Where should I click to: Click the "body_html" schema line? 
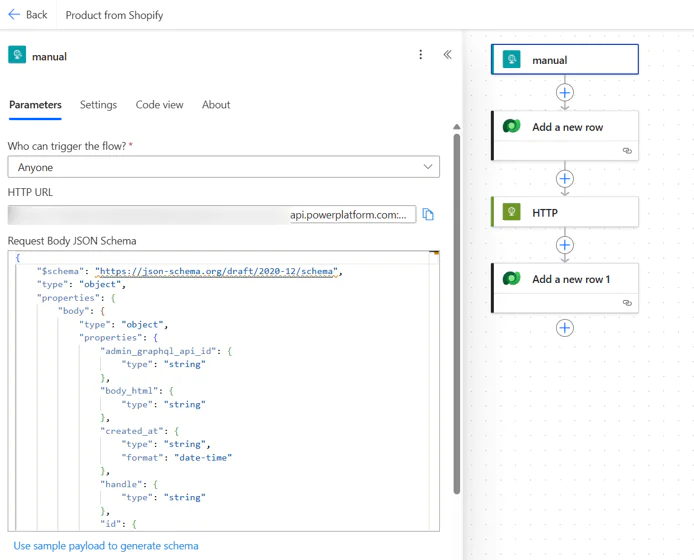click(x=137, y=391)
